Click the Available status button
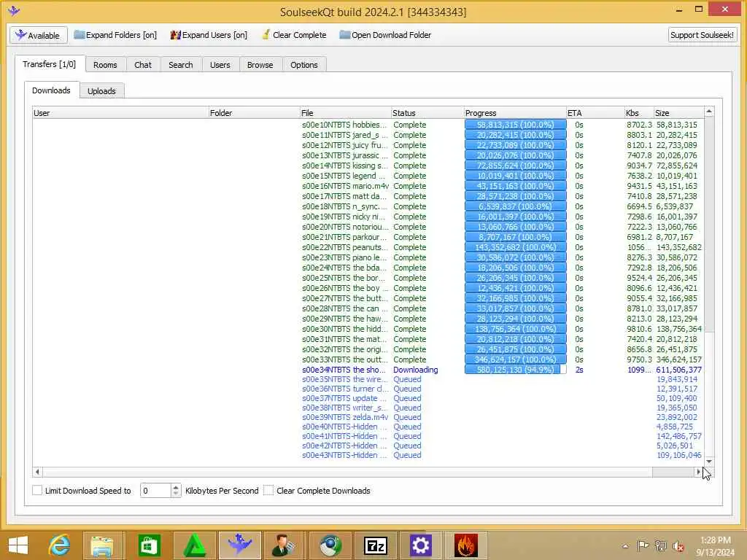This screenshot has width=747, height=560. click(38, 35)
